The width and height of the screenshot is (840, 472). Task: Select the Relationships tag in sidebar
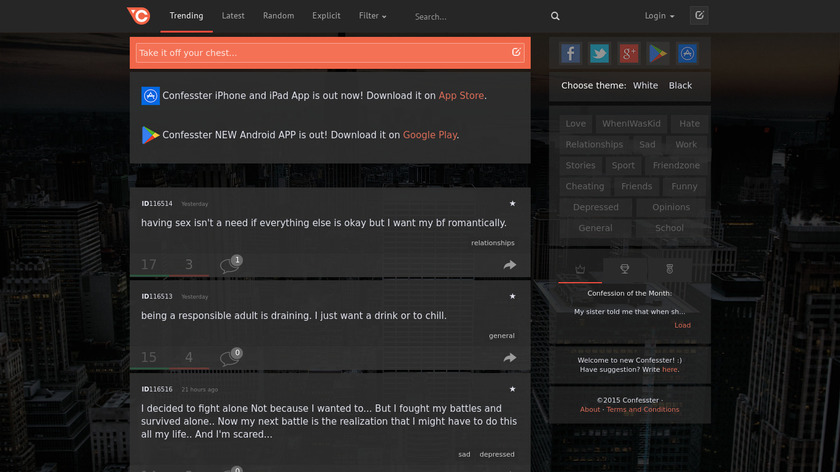[x=594, y=145]
